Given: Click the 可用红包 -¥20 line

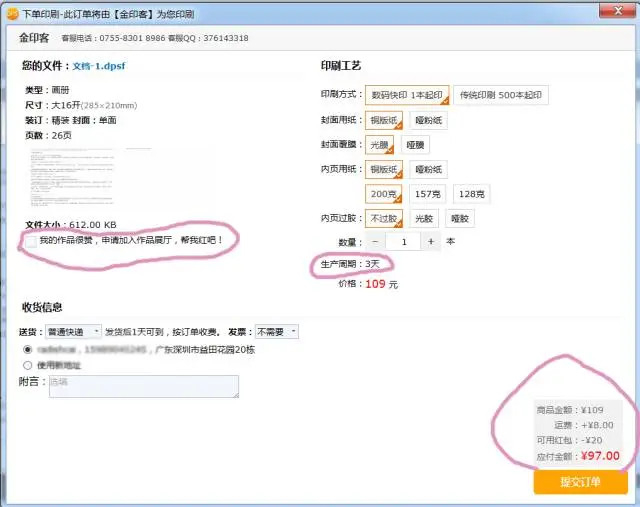Looking at the screenshot, I should [569, 440].
